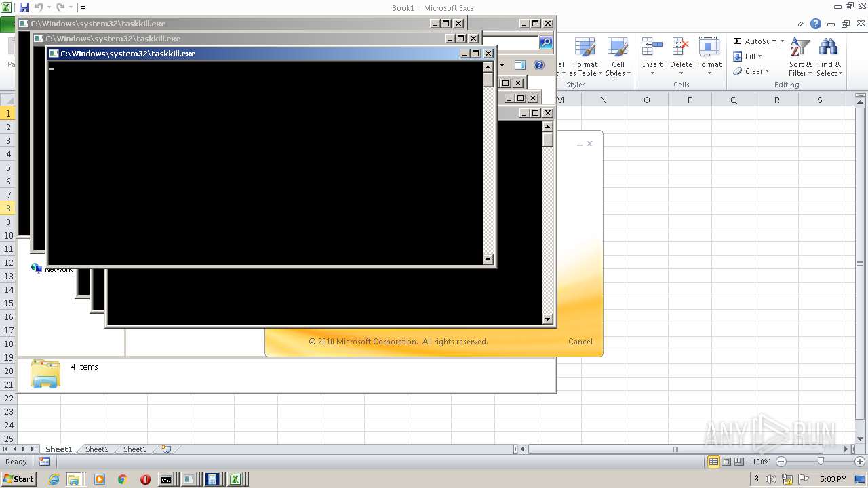Click the 100% zoom level text
The image size is (868, 488).
761,462
